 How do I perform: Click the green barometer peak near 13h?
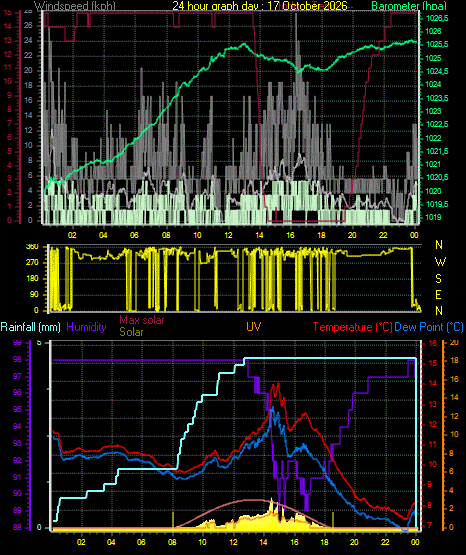[244, 44]
